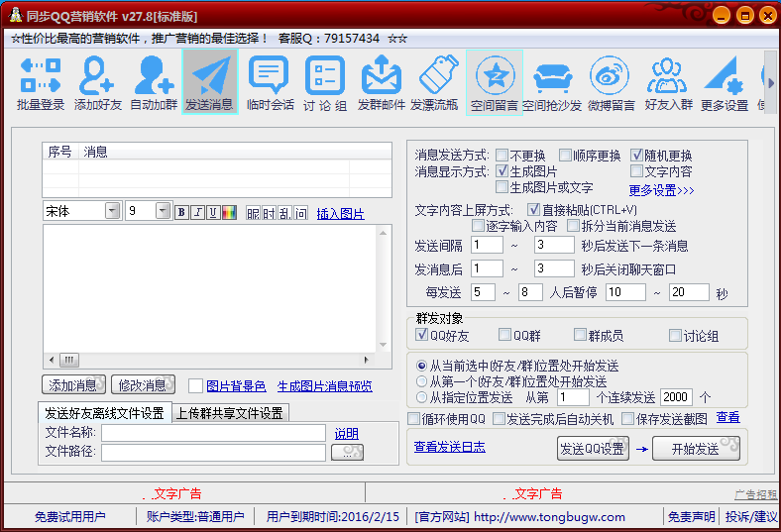
Task: Enable the 文字内容 checkbox
Action: pos(636,170)
